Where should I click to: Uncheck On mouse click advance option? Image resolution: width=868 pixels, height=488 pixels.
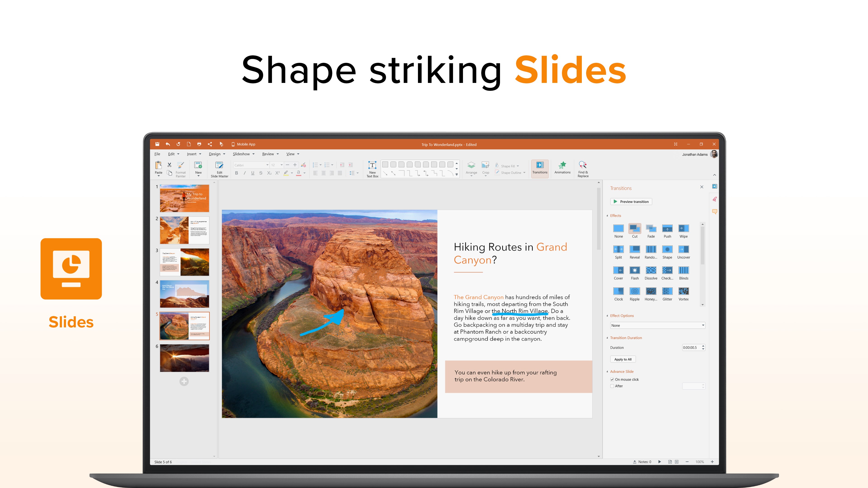point(612,379)
